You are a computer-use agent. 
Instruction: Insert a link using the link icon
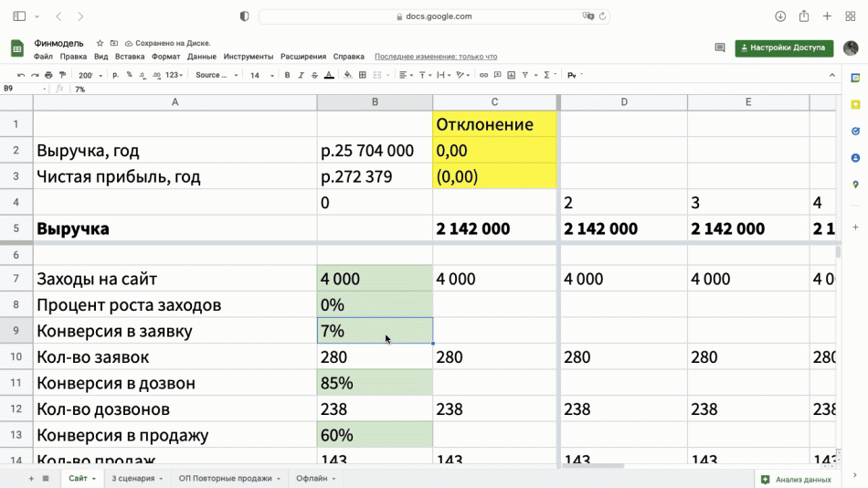point(484,75)
